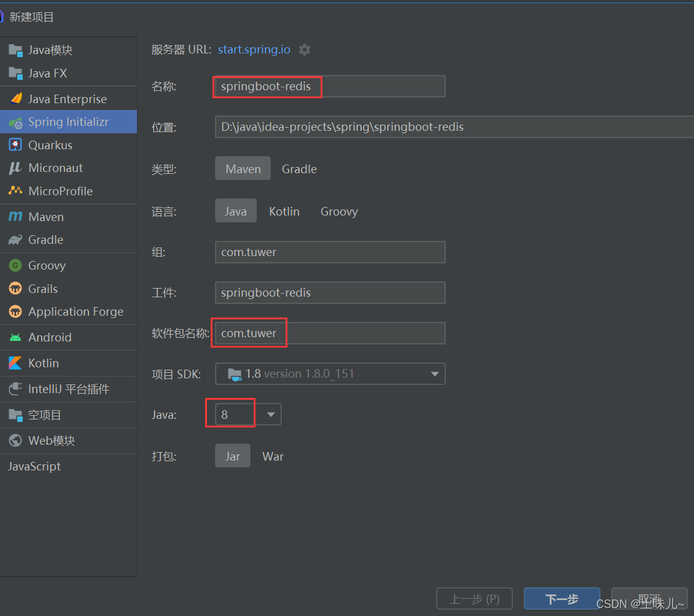Select Quarkus generator label in sidebar
Viewport: 694px width, 616px height.
(x=50, y=145)
